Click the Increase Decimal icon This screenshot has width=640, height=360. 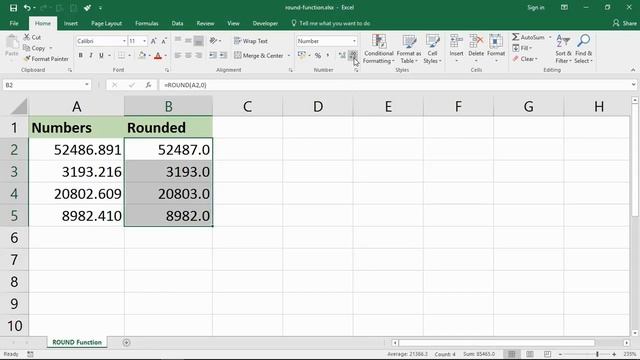(342, 56)
